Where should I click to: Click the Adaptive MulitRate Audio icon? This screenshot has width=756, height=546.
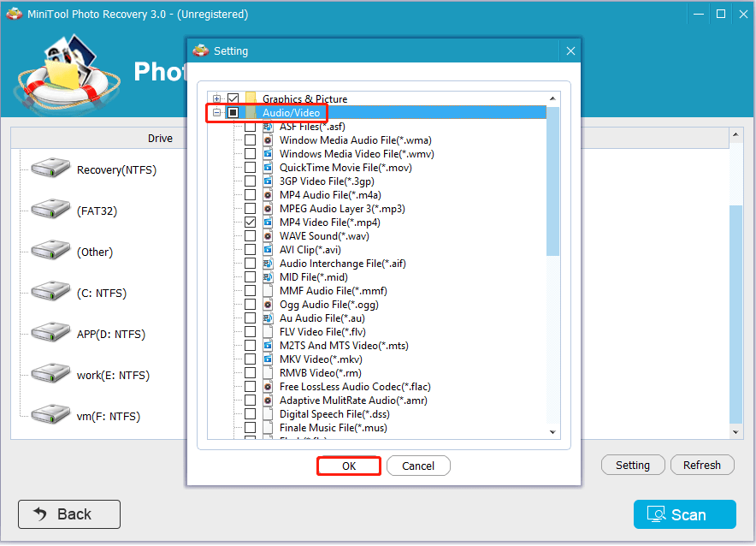click(268, 401)
